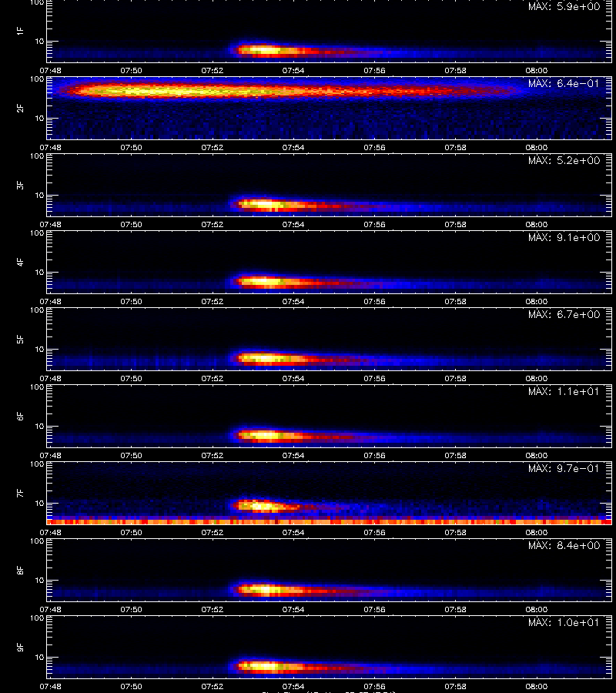Viewport: 616px width, 693px height.
Task: Click the bright burst peak in the 1F spectrogram
Action: (x=264, y=50)
